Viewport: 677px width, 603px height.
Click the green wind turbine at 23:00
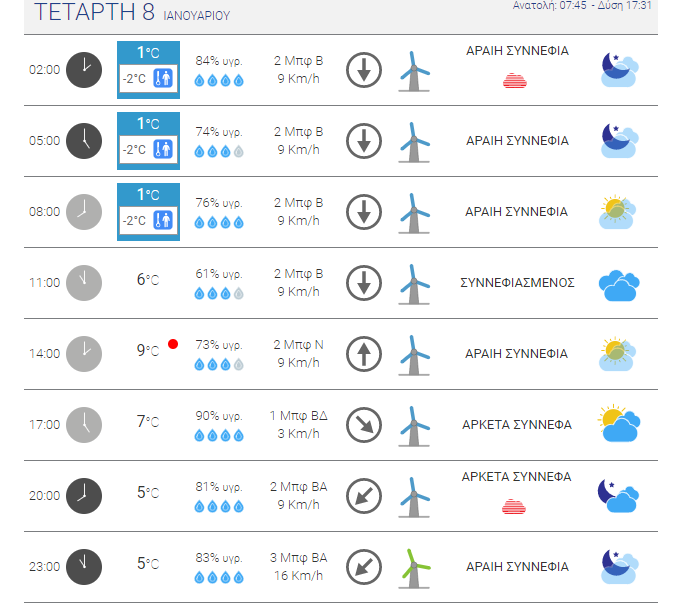point(414,568)
